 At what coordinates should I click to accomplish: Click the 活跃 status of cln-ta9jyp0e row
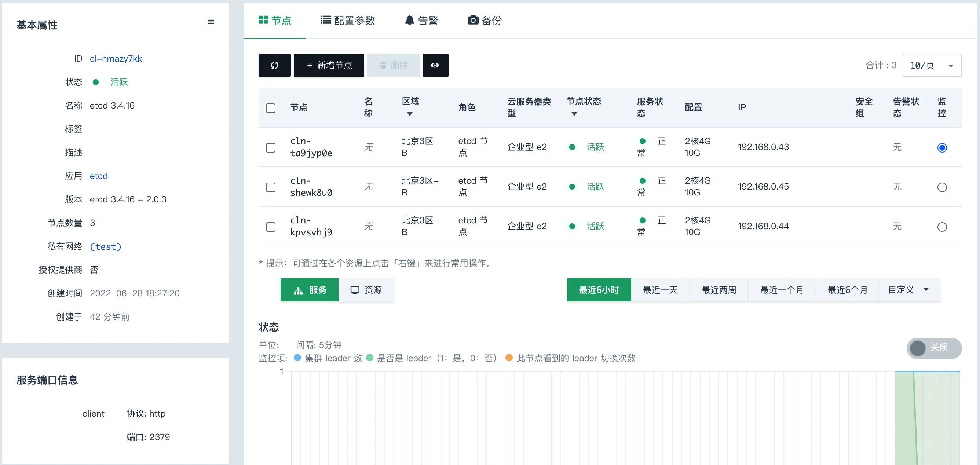[595, 147]
